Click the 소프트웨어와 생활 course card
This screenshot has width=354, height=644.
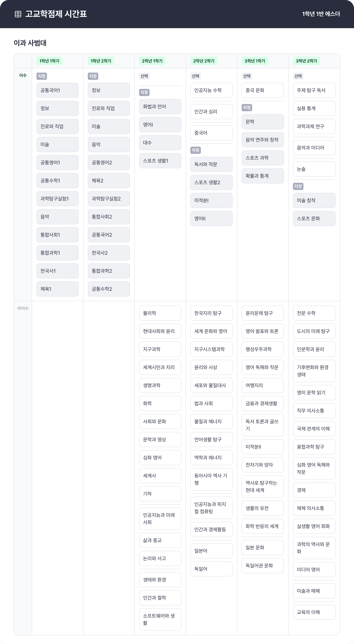[160, 619]
